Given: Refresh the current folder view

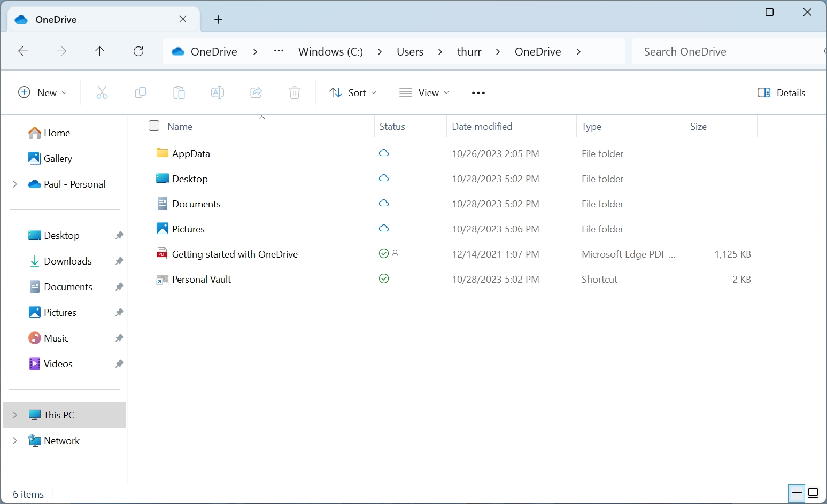Looking at the screenshot, I should coord(138,51).
